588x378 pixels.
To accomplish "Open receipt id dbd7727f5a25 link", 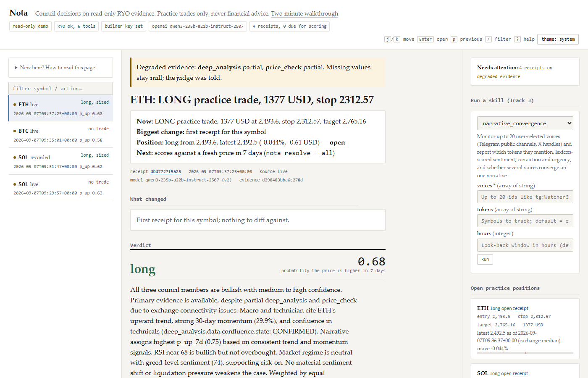I will click(165, 171).
